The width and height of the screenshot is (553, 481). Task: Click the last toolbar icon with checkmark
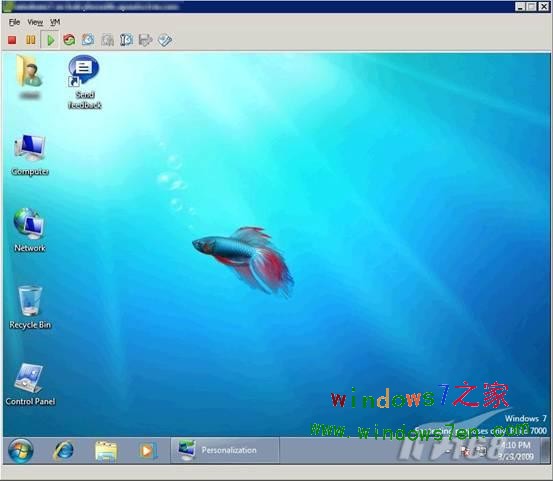coord(165,40)
